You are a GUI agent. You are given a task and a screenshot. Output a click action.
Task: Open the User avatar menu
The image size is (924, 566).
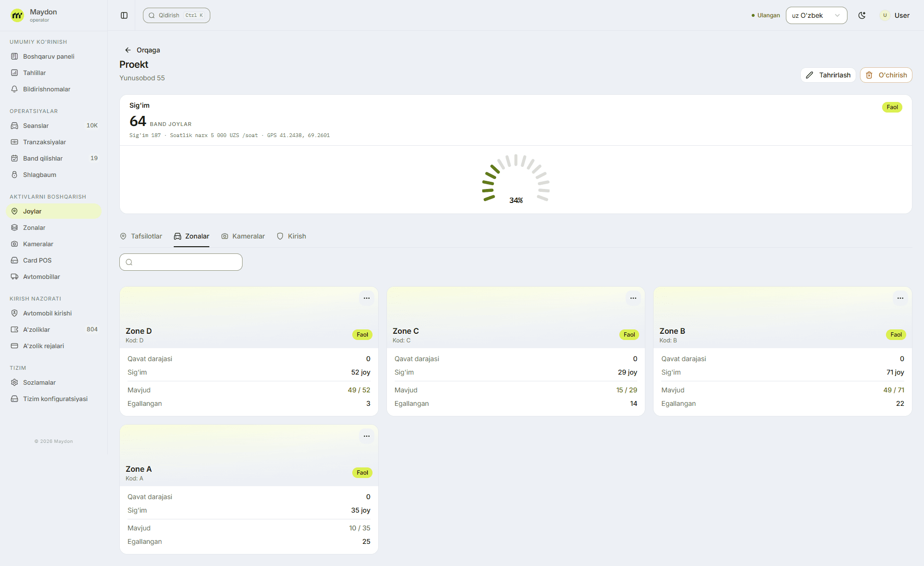point(895,15)
